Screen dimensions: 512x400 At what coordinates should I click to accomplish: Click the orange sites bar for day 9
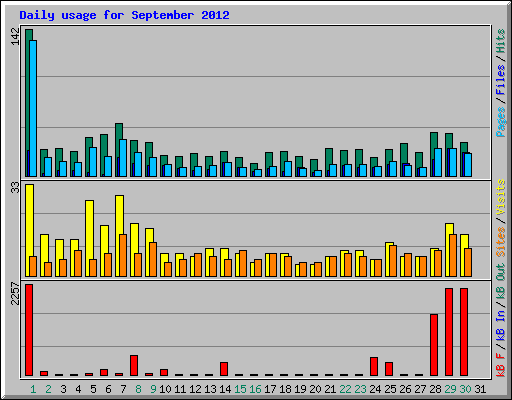(153, 259)
